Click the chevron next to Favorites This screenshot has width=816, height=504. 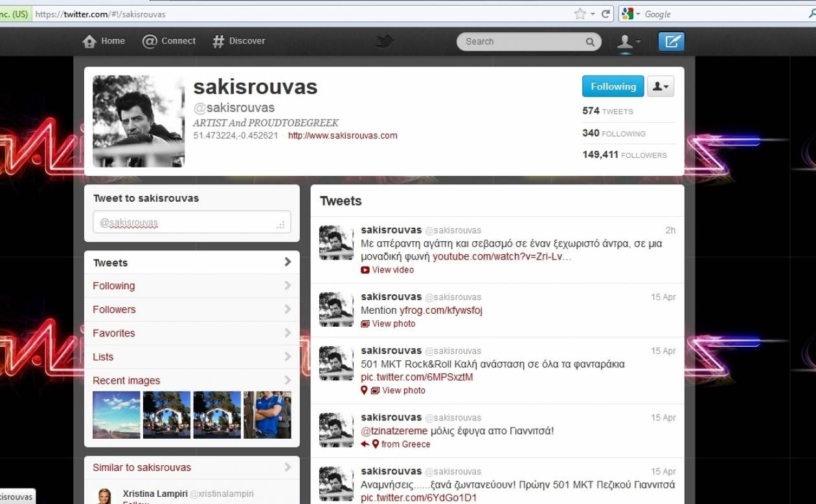point(288,333)
